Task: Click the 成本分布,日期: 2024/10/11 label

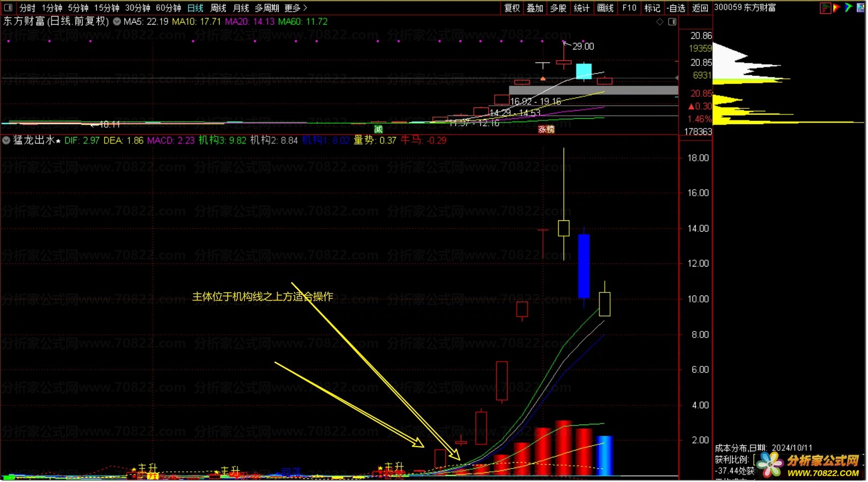Action: (x=763, y=448)
